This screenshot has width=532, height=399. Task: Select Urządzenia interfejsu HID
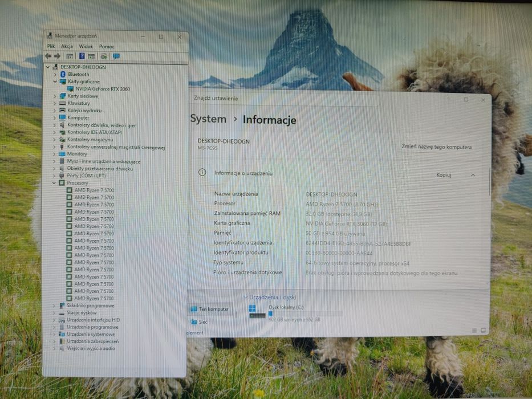93,320
